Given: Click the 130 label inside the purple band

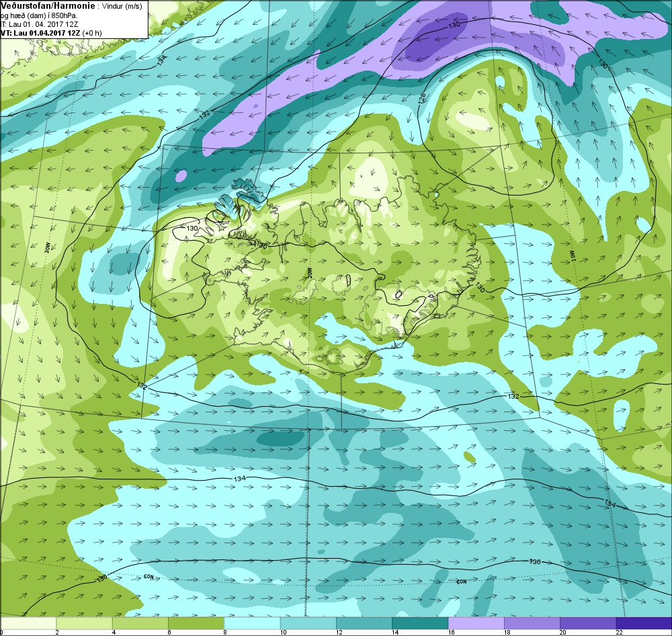Looking at the screenshot, I should point(454,25).
